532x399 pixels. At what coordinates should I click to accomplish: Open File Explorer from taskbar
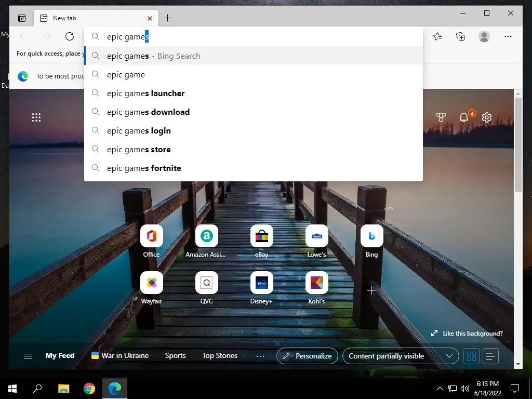click(63, 389)
